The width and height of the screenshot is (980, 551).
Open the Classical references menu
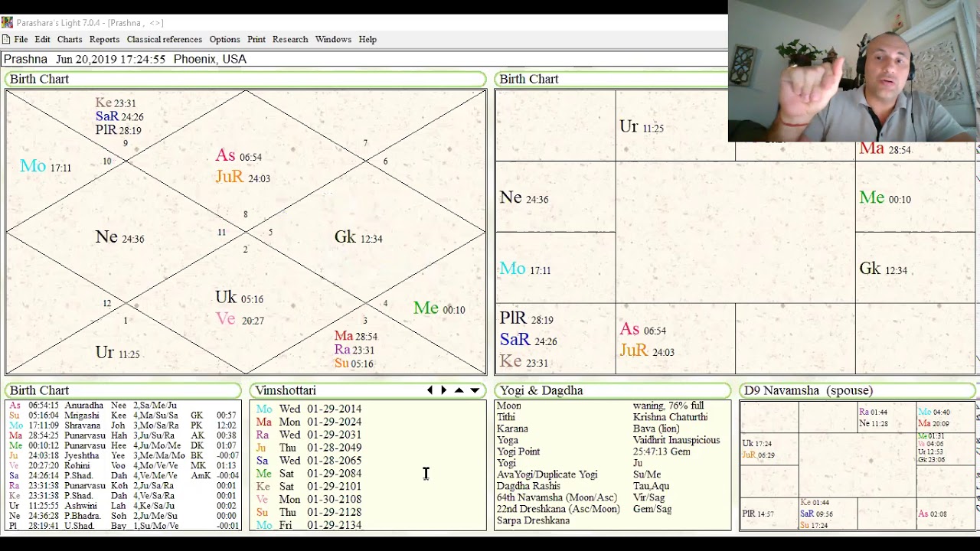164,39
